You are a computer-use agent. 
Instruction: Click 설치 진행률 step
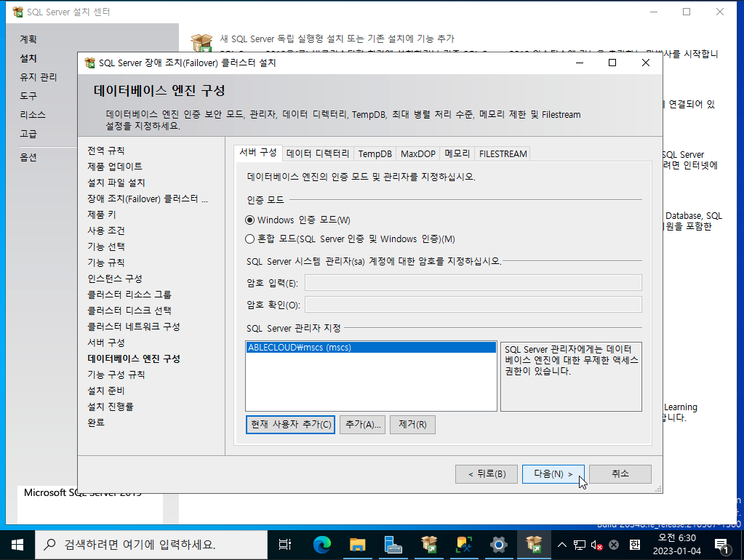click(x=111, y=407)
